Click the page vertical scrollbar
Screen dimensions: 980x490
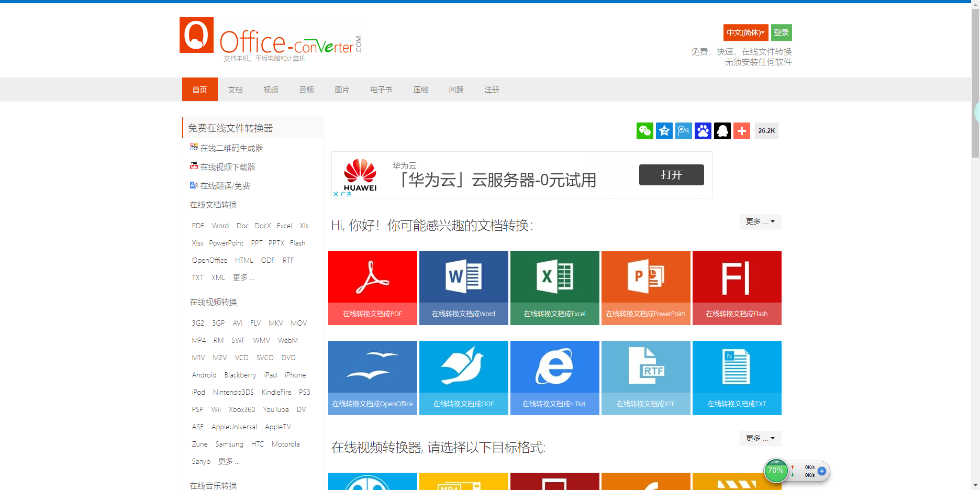(x=975, y=84)
